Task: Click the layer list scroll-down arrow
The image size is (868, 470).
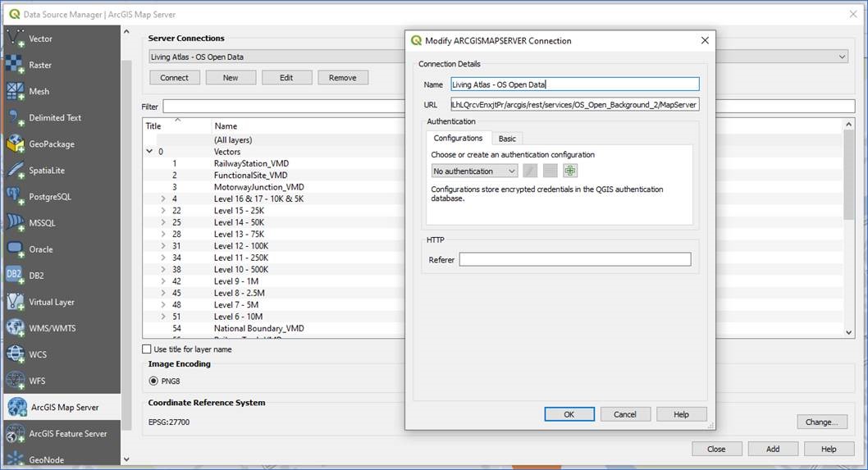Action: (848, 332)
